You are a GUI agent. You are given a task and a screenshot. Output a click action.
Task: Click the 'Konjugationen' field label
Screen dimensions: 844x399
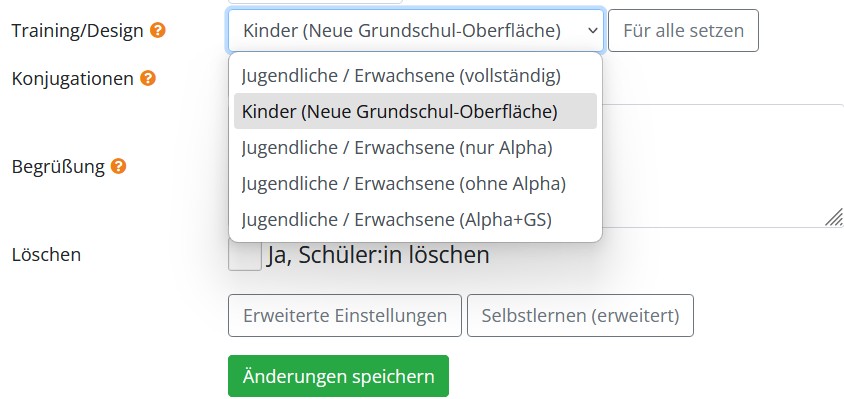pos(73,79)
